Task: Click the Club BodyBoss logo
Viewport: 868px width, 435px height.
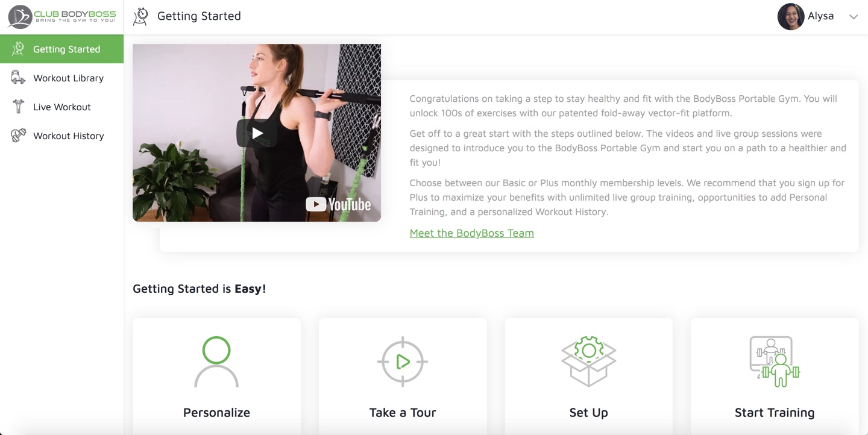Action: pos(61,17)
